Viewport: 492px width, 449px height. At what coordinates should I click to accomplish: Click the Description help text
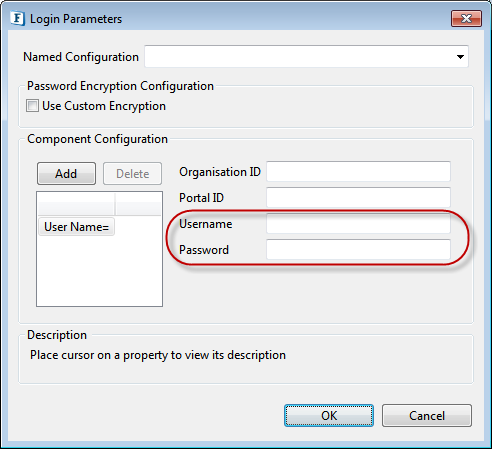click(x=158, y=355)
